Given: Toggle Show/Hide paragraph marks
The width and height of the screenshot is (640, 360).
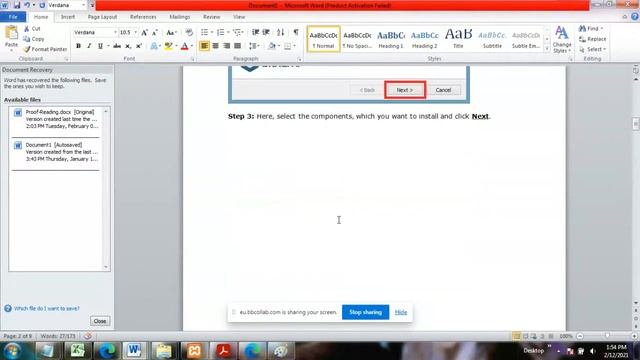Looking at the screenshot, I should 296,32.
